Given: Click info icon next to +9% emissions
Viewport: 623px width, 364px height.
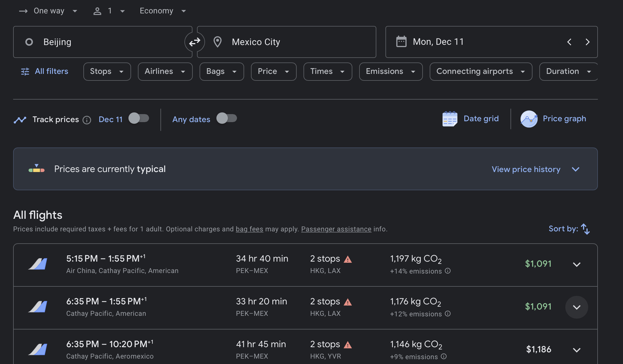Looking at the screenshot, I should 444,356.
